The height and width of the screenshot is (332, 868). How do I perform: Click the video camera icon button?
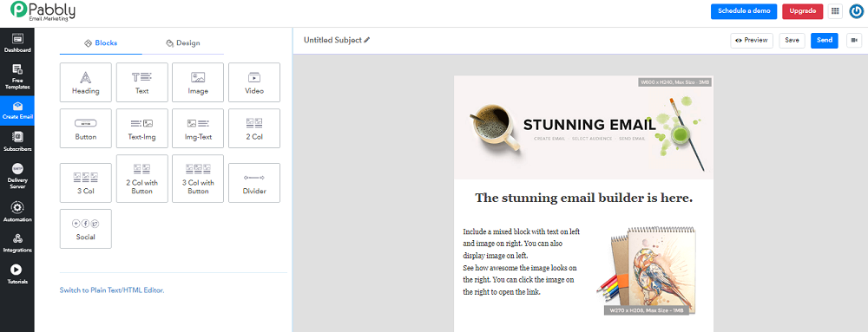pyautogui.click(x=854, y=41)
